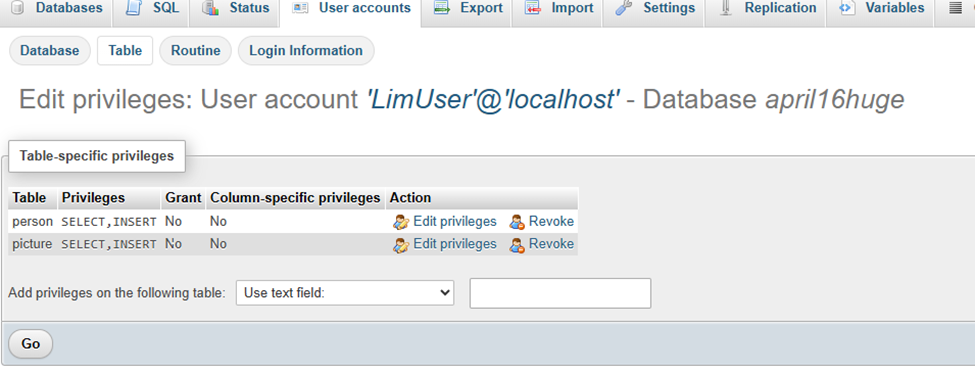Click the Status chart icon
The image size is (975, 373).
(x=211, y=9)
